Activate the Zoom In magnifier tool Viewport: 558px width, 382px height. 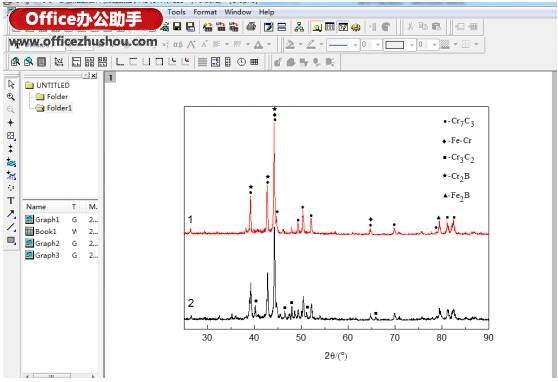click(x=11, y=97)
